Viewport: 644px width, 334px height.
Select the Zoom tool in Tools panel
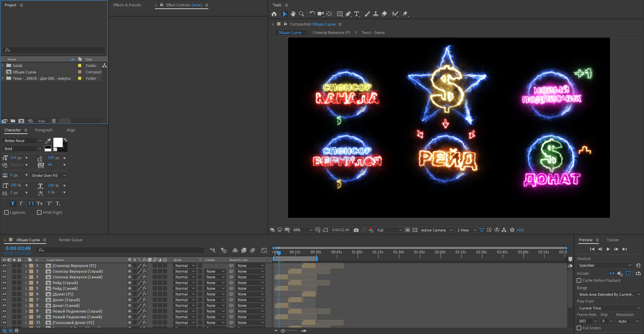(302, 14)
